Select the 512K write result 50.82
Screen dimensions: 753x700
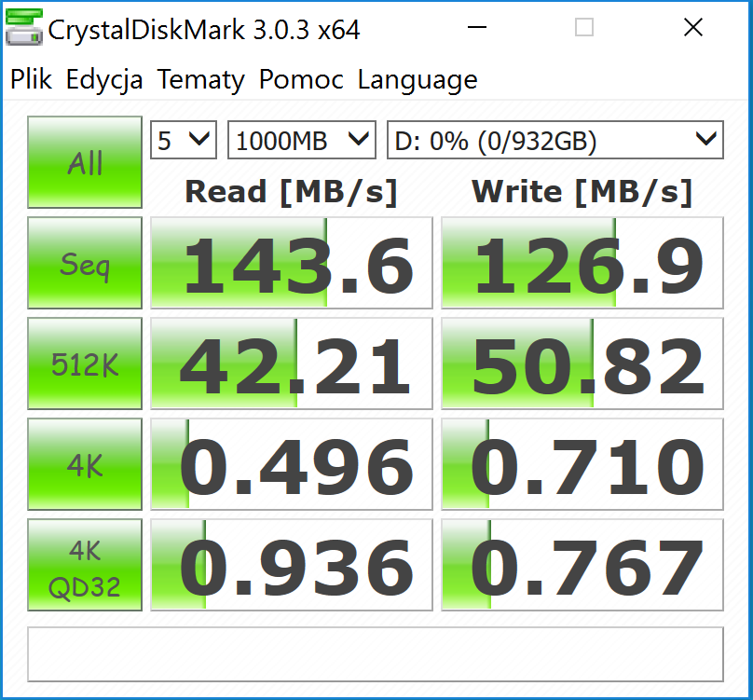(x=582, y=364)
